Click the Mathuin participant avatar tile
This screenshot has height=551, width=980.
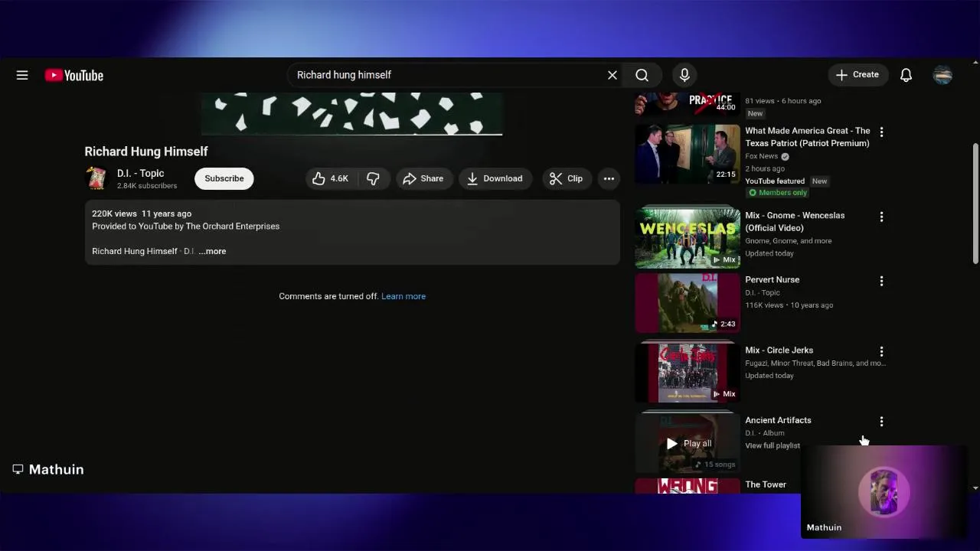pyautogui.click(x=884, y=491)
